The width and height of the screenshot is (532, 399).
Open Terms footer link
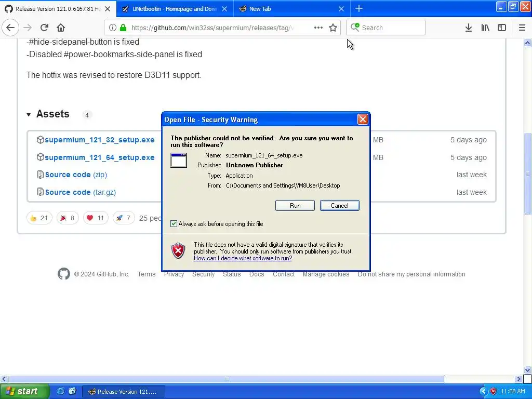click(x=147, y=274)
